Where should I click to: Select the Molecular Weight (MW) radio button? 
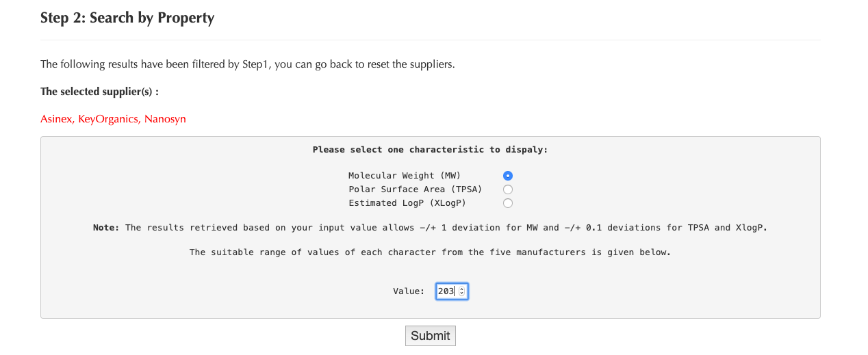(x=508, y=176)
